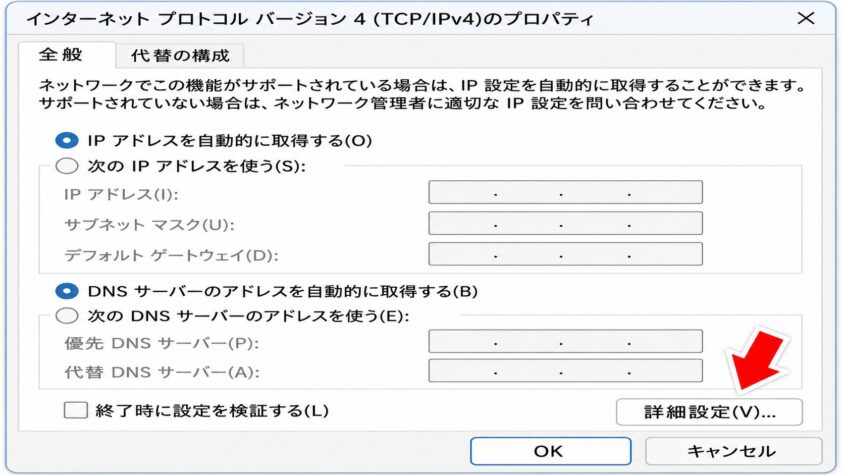The width and height of the screenshot is (844, 475).
Task: Select DNS サーバーのアドレスを自動的に取得する option
Action: click(67, 291)
